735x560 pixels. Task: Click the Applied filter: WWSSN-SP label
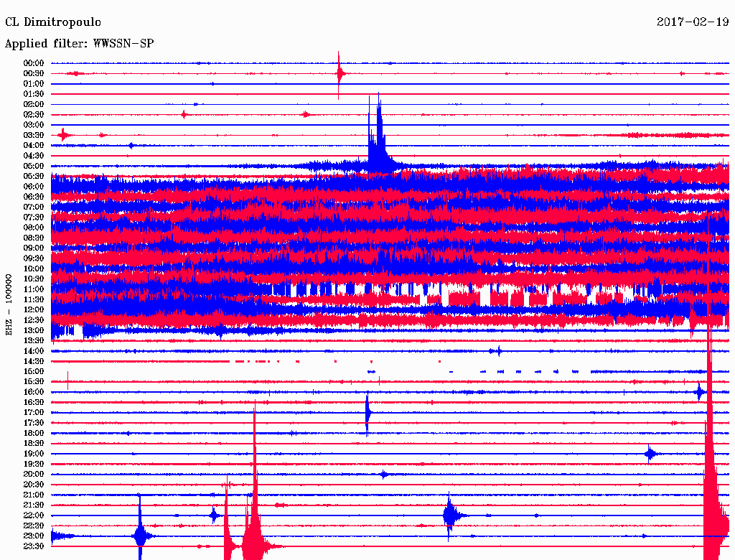(x=79, y=44)
